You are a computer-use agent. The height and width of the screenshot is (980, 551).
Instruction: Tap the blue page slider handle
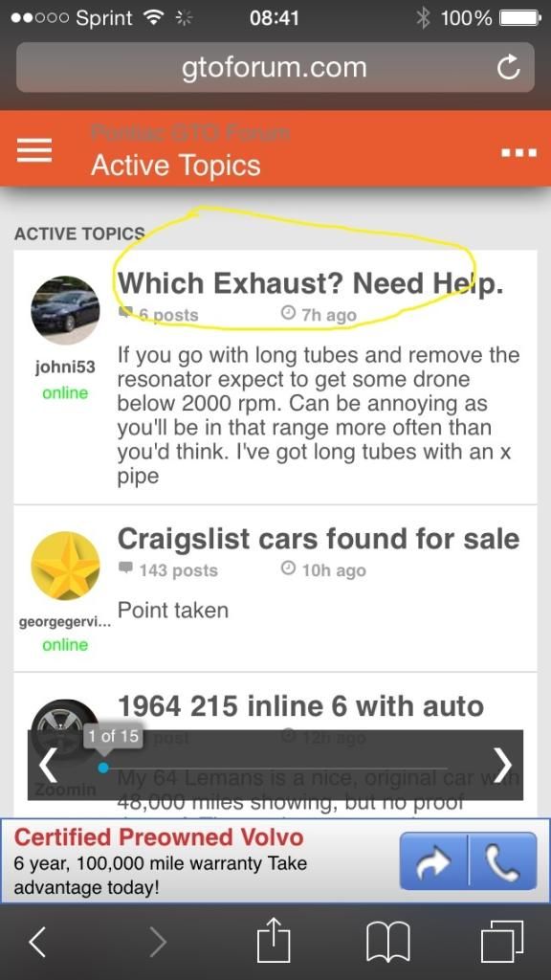103,768
